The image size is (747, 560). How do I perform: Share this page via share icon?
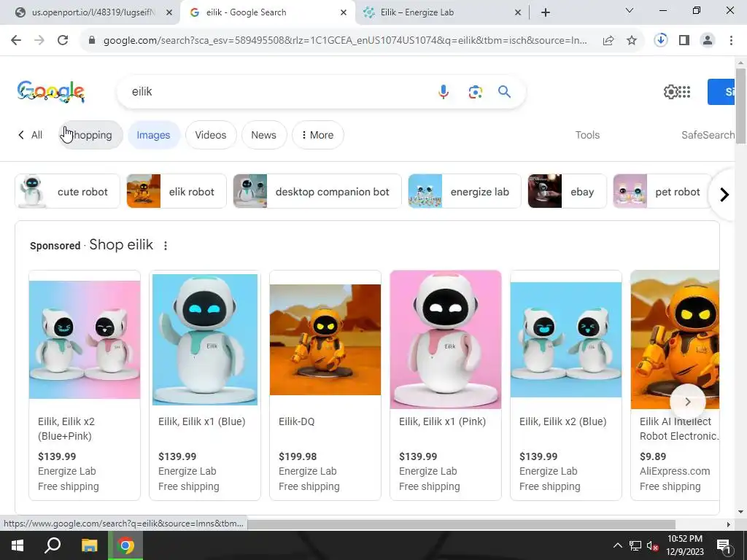coord(608,41)
